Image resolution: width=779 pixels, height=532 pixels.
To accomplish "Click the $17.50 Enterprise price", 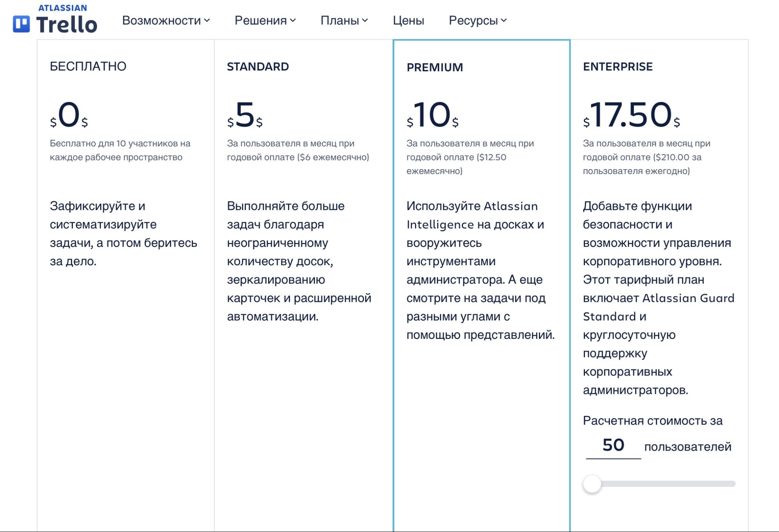I will (631, 115).
